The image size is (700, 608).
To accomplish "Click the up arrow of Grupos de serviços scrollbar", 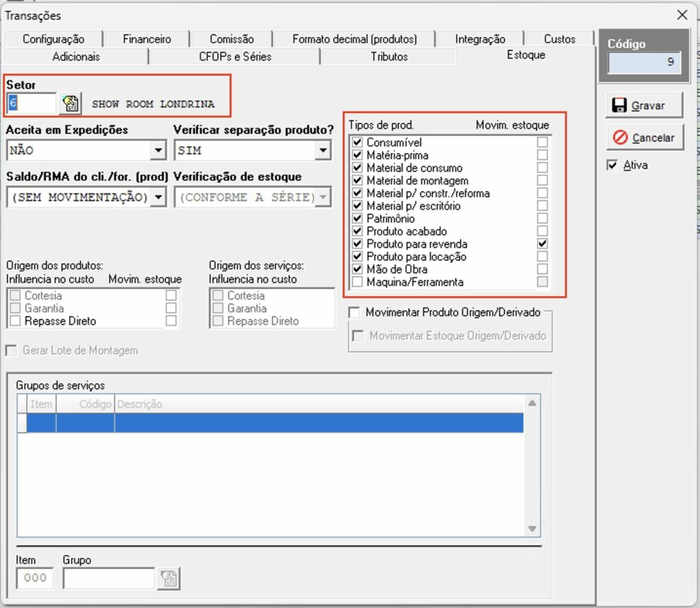I will 532,404.
